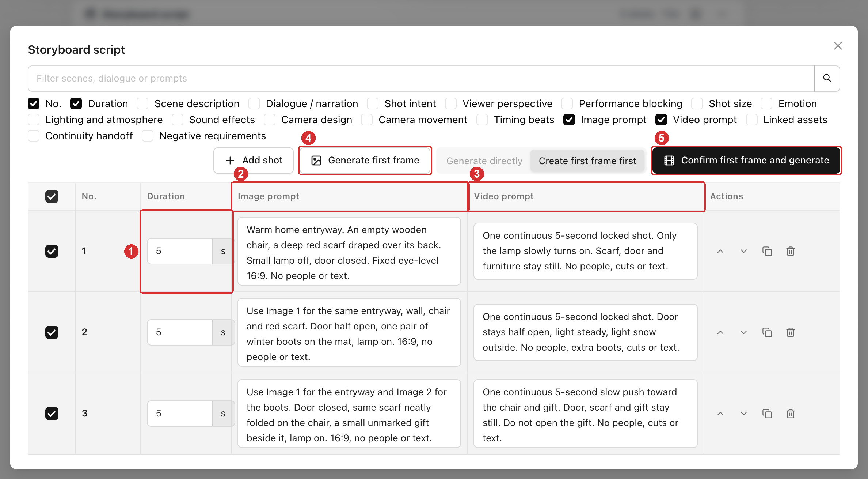Move shot 3 down with chevron
The image size is (868, 479).
click(x=744, y=414)
